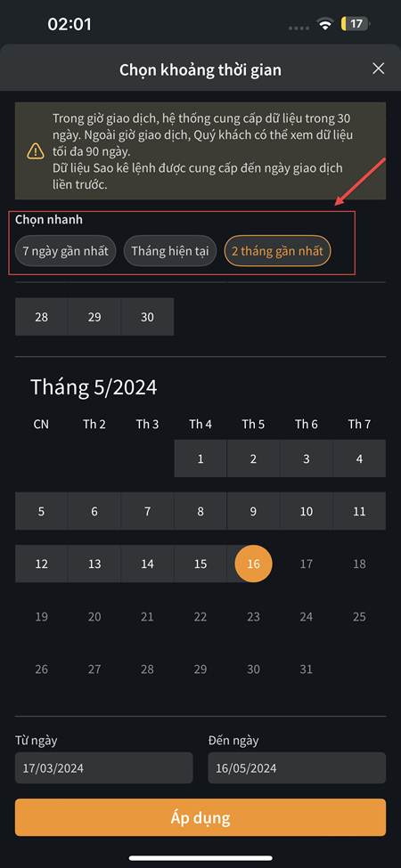Select May 4 under the Th 7 column
Screen dimensions: 401x868
point(359,458)
